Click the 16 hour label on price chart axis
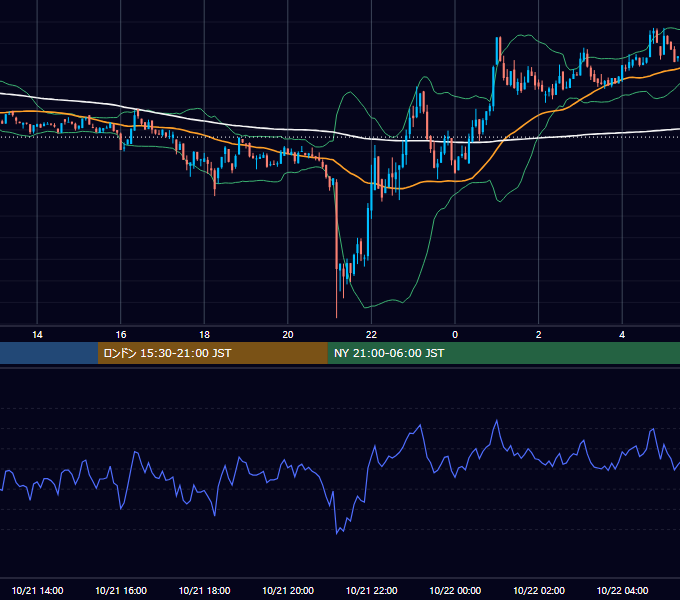680x600 pixels. (121, 335)
